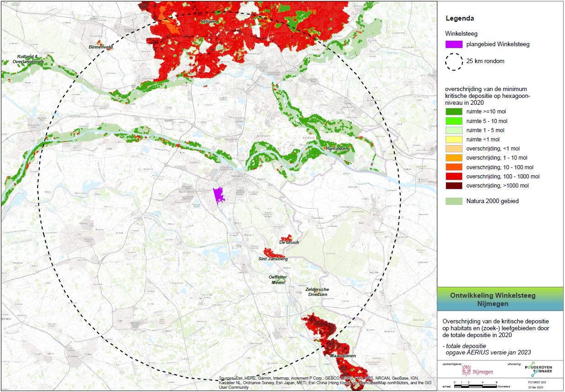Click the dashed 25 km circle legend symbol
This screenshot has height=392, width=565.
point(454,61)
